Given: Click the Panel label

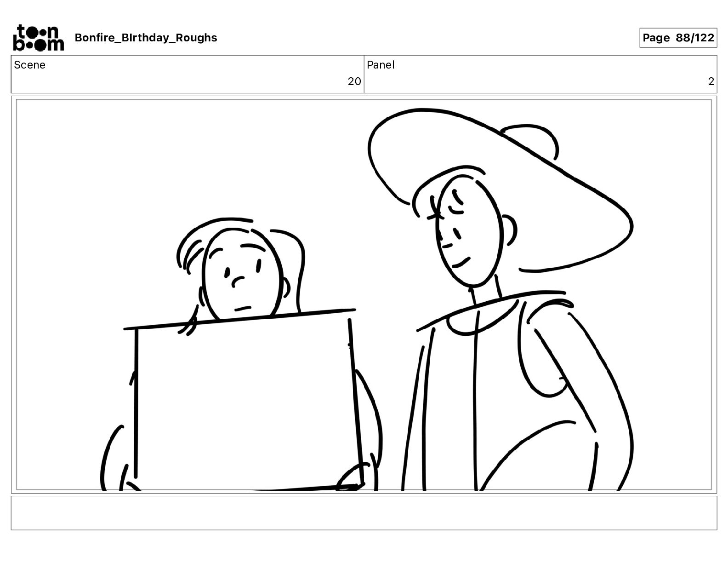Looking at the screenshot, I should click(381, 65).
